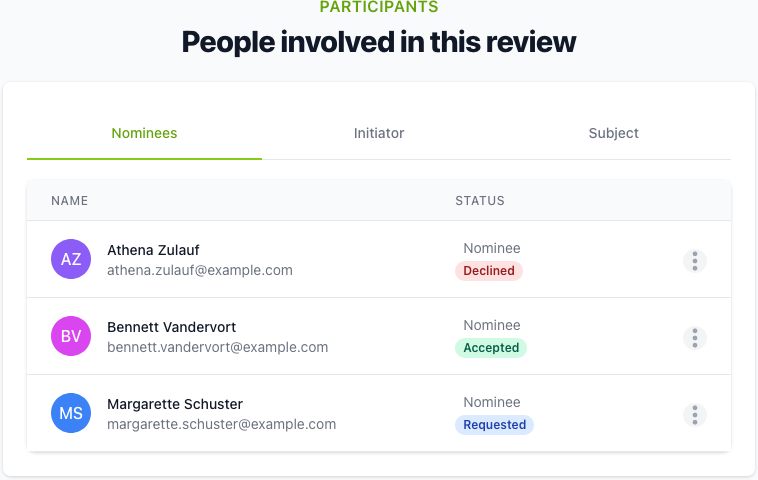Click the Declined status badge

point(489,271)
